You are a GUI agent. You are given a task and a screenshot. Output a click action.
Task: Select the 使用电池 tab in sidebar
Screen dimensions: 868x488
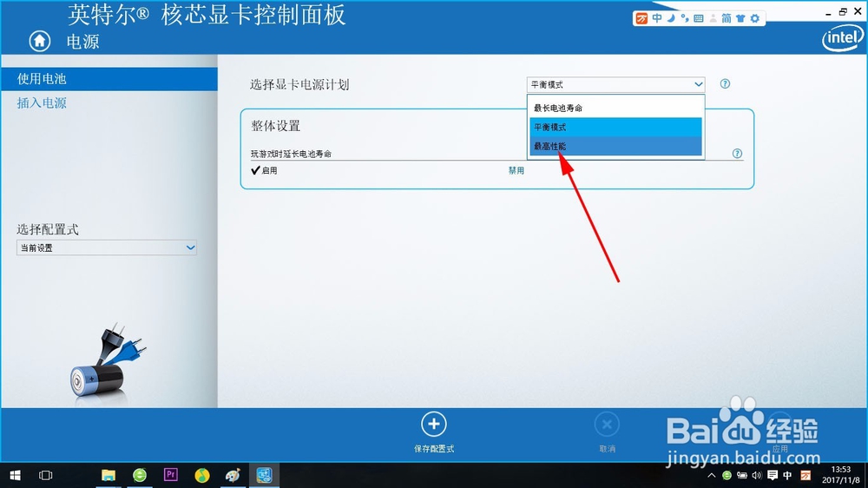[x=109, y=79]
